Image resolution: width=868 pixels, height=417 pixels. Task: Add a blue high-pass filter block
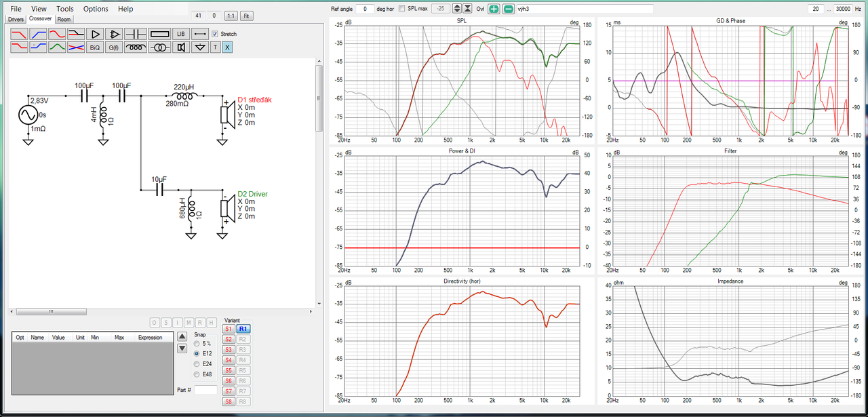click(x=39, y=34)
